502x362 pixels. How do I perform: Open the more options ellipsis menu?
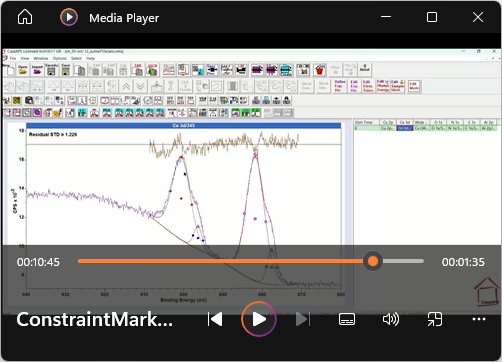tap(479, 319)
